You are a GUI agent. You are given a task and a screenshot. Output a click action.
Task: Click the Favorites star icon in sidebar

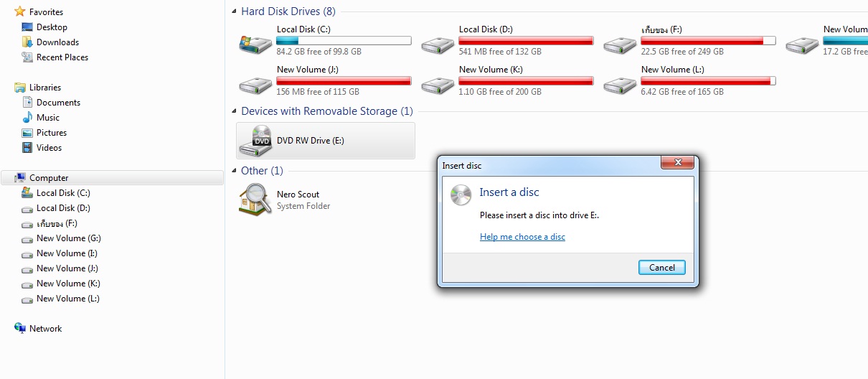click(x=20, y=11)
